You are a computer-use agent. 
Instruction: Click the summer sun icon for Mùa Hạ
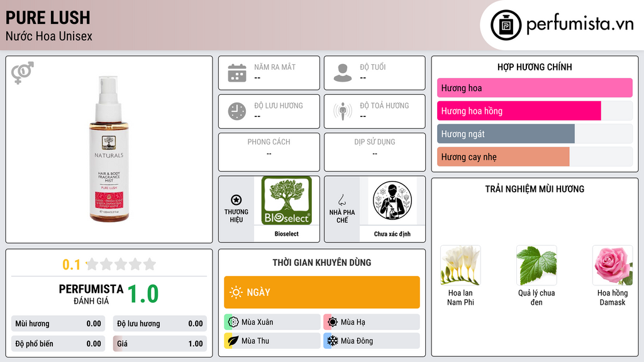pos(333,322)
